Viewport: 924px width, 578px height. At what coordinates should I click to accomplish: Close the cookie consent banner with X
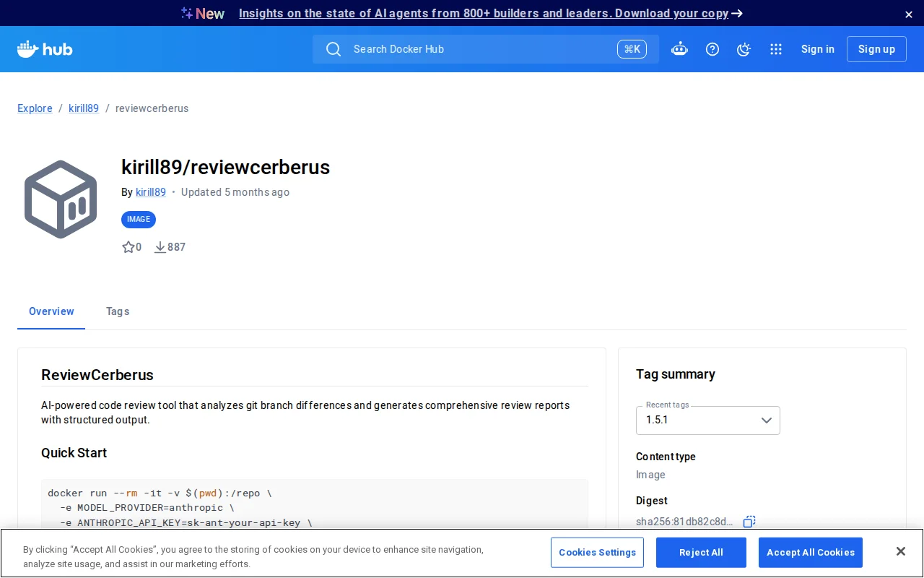(900, 552)
